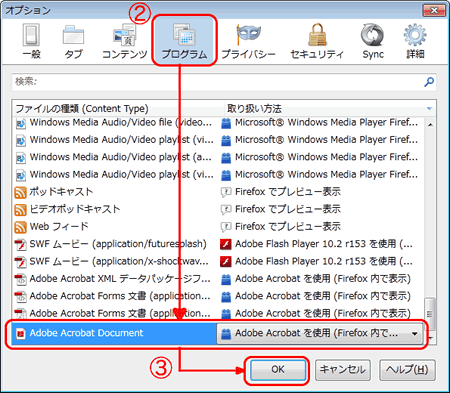Select the Web フィード row

coord(218,226)
